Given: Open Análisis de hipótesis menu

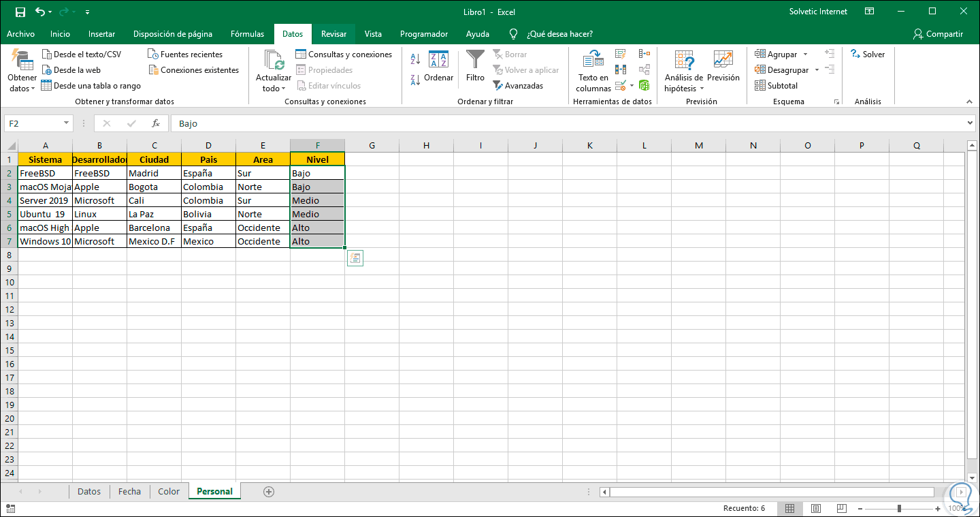Looking at the screenshot, I should click(684, 72).
